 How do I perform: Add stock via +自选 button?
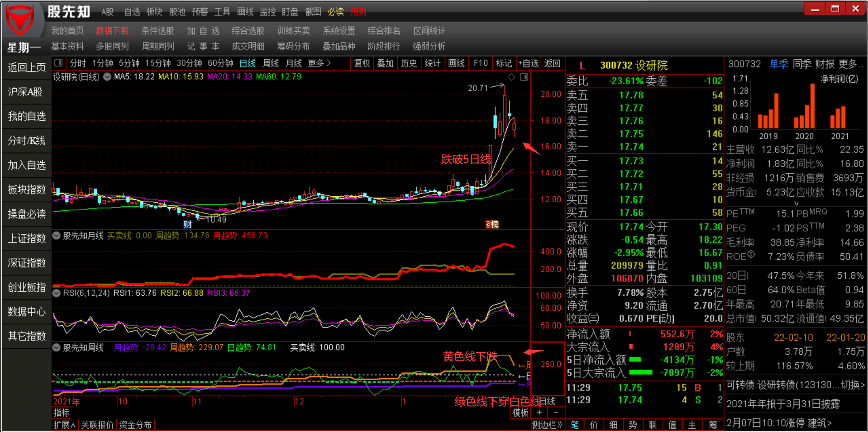point(528,63)
